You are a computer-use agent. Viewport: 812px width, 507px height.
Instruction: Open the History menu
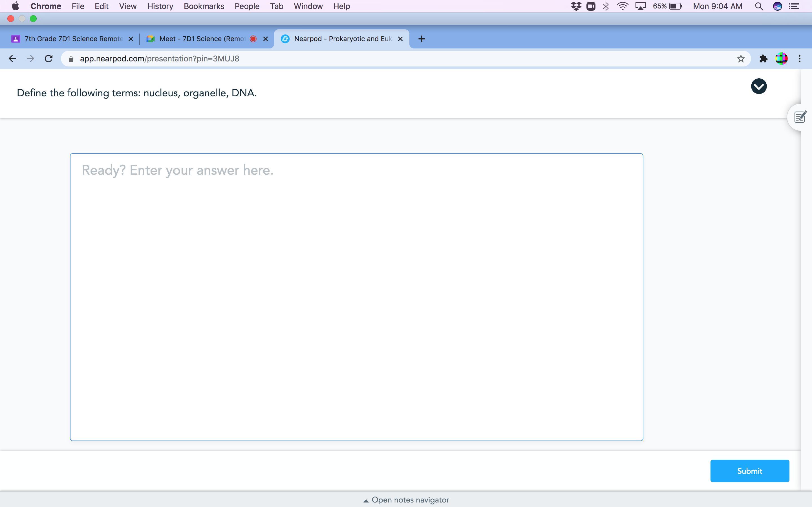tap(160, 6)
